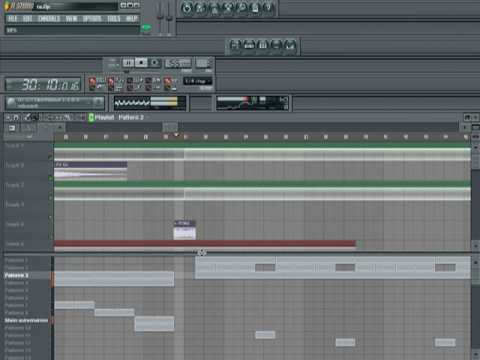This screenshot has height=360, width=480.
Task: Click the fourth (middle) round icon in the top shortcut row
Action: point(227,8)
